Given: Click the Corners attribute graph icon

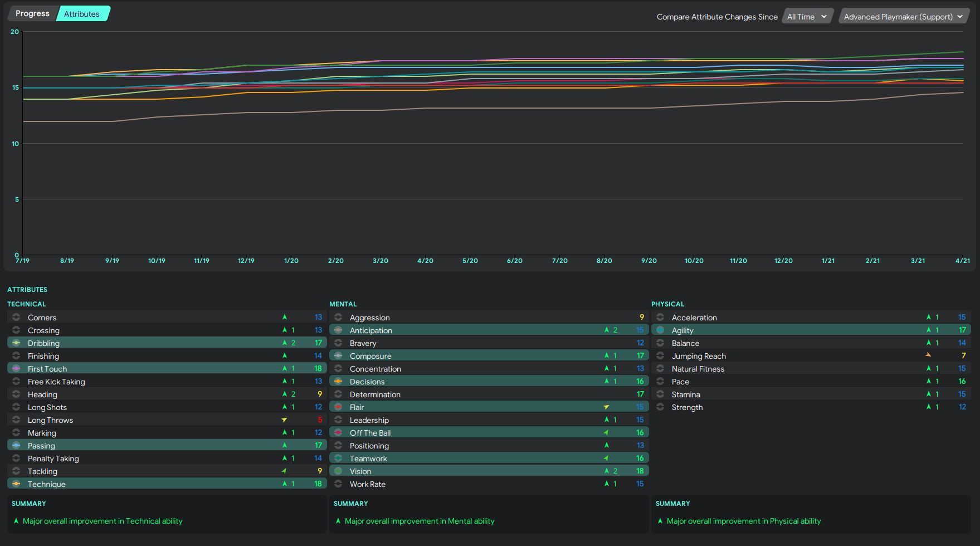Looking at the screenshot, I should tap(16, 318).
